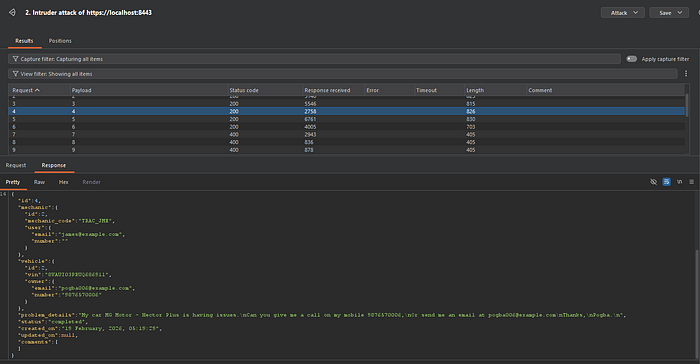Viewport: 700px width, 364px height.
Task: Open the Response tab in message viewer
Action: pos(54,165)
